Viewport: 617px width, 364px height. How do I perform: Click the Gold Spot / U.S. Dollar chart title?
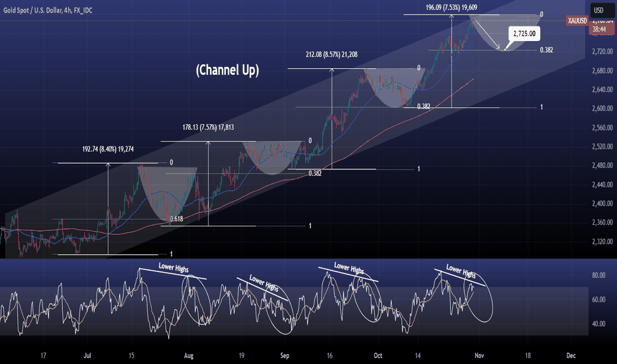click(48, 10)
